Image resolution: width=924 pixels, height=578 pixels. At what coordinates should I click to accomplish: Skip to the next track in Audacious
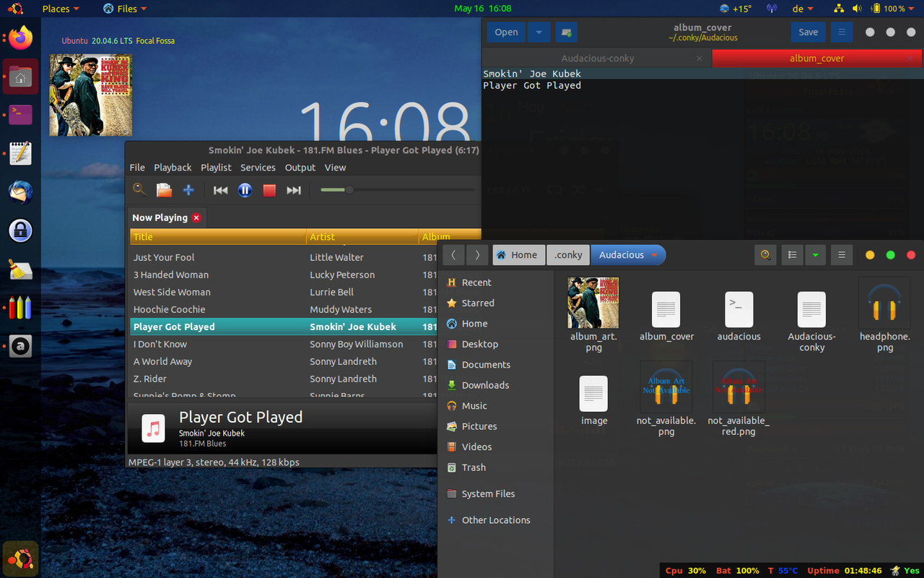coord(294,190)
